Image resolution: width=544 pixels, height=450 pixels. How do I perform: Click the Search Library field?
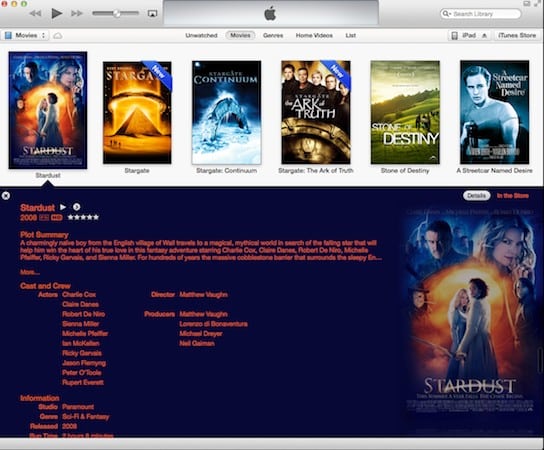point(481,14)
